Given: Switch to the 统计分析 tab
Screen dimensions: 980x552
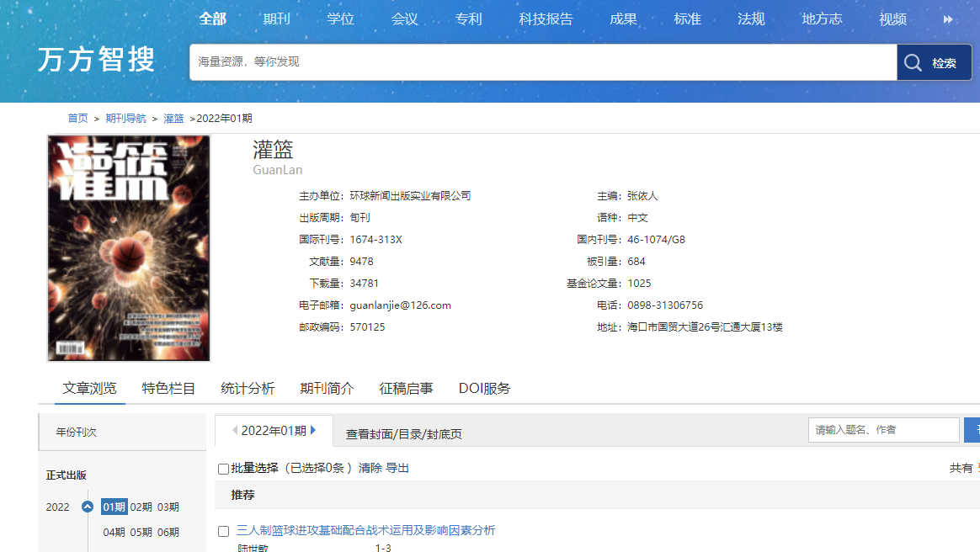Looking at the screenshot, I should click(248, 388).
